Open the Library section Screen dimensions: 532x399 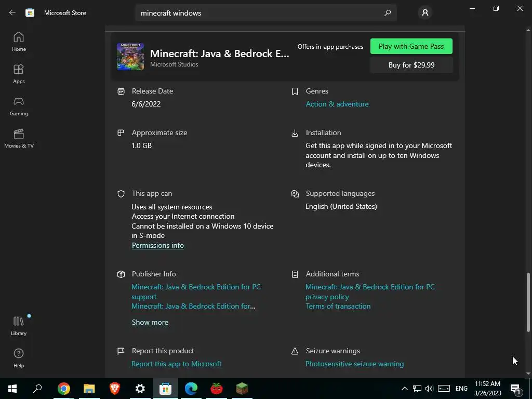click(x=19, y=326)
